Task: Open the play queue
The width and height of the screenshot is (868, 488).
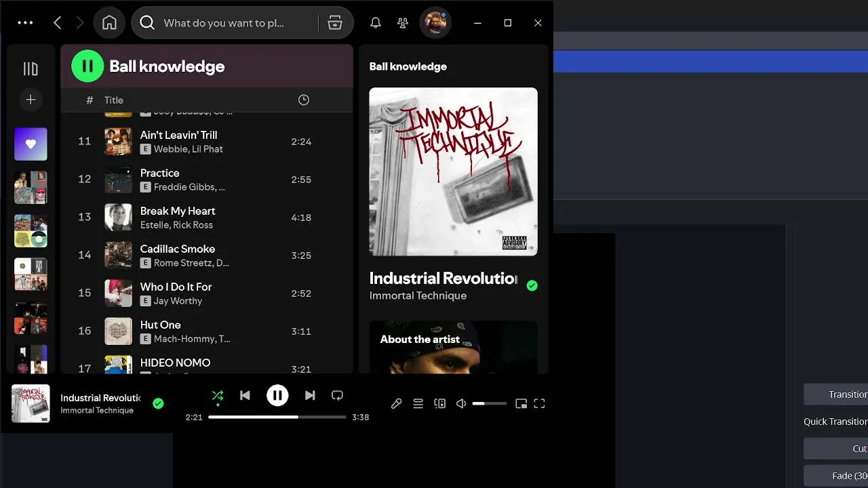Action: [418, 403]
